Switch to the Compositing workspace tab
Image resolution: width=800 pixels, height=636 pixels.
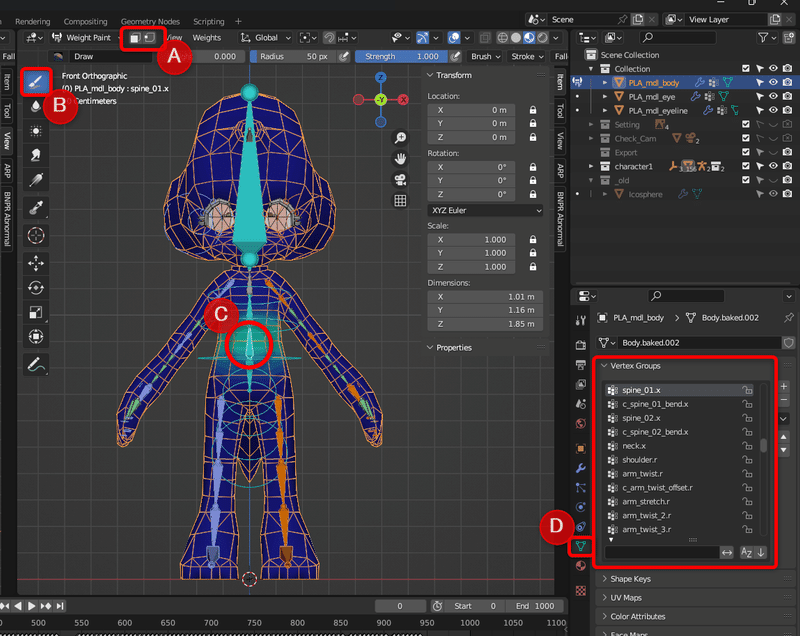click(x=86, y=21)
